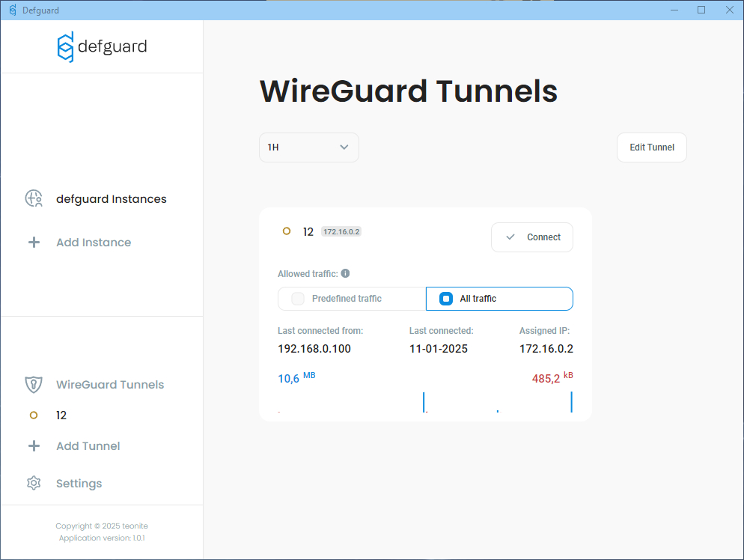Select All traffic option
This screenshot has width=744, height=560.
pos(500,299)
